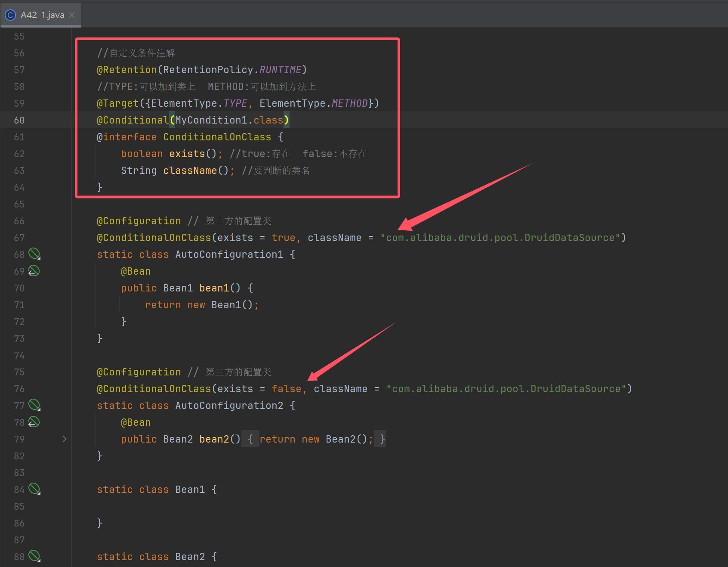Click line number 60 in the gutter
Viewport: 728px width, 567px height.
pos(19,120)
